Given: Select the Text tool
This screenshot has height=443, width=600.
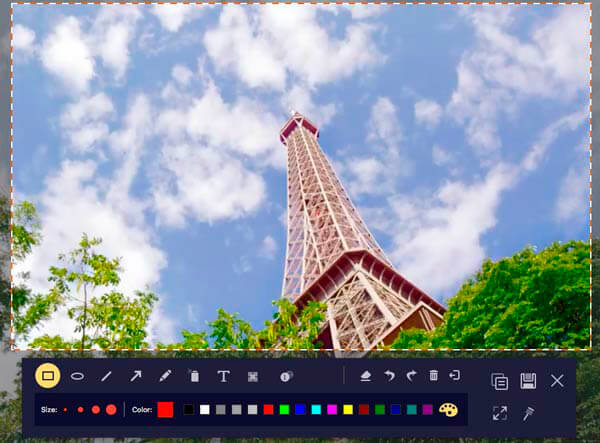Looking at the screenshot, I should (224, 376).
